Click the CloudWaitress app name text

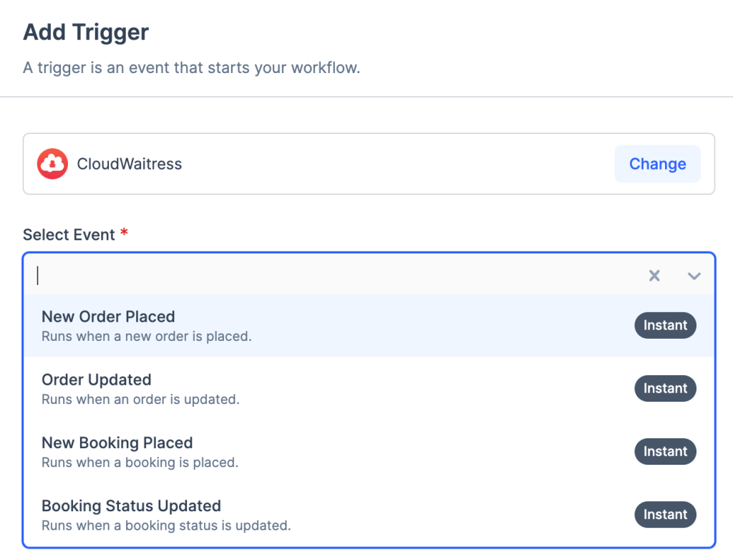[130, 164]
